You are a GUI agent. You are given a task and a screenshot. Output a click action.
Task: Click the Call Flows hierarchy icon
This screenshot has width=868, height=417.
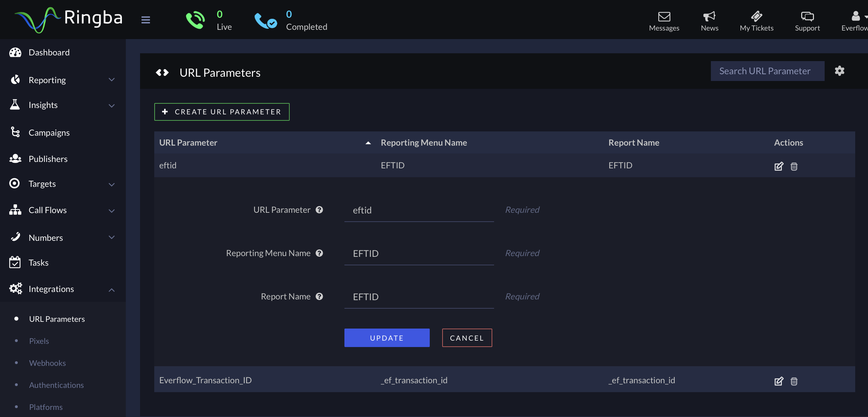tap(15, 210)
